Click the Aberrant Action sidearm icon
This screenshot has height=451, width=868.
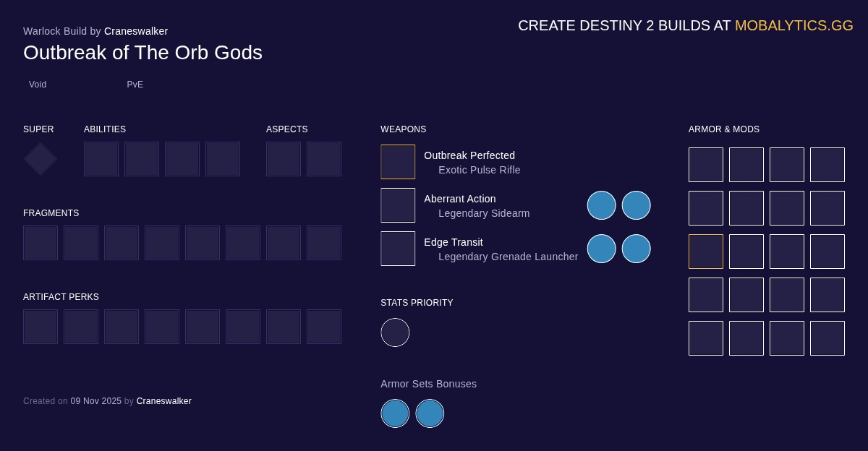click(398, 205)
